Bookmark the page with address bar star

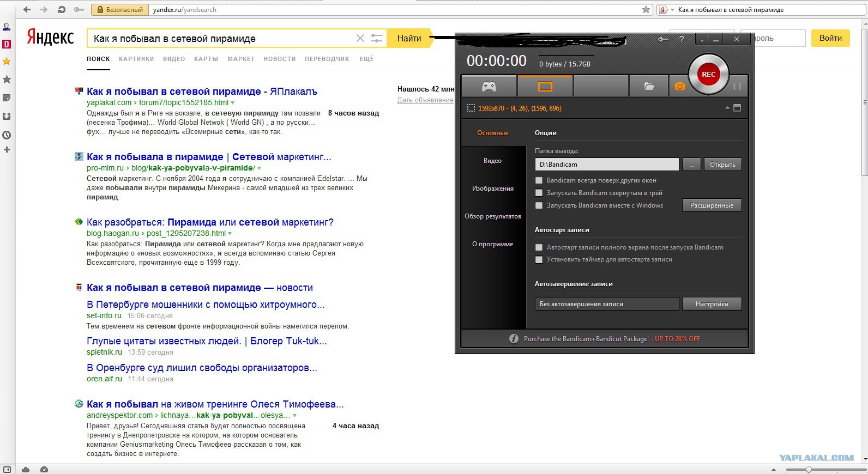pos(646,10)
